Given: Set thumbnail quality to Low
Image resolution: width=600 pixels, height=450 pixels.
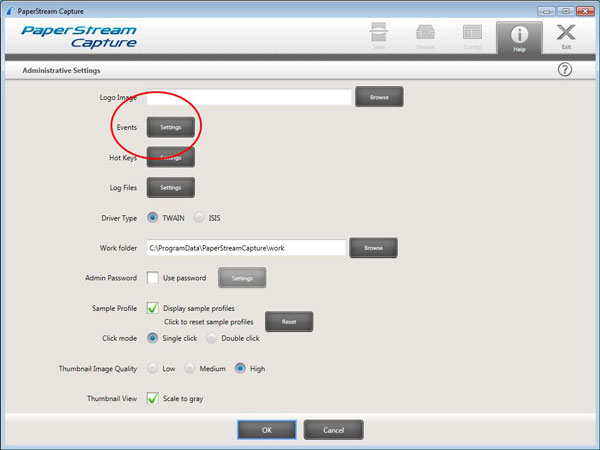Looking at the screenshot, I should tap(152, 368).
